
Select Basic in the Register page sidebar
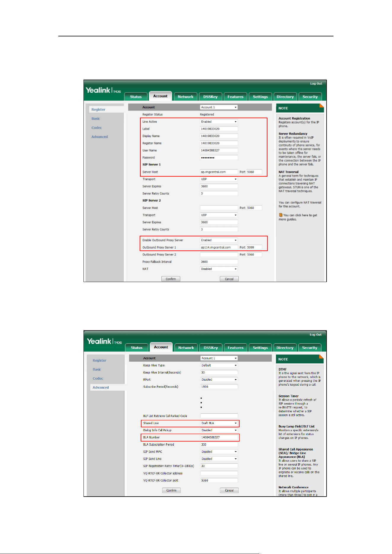point(96,119)
